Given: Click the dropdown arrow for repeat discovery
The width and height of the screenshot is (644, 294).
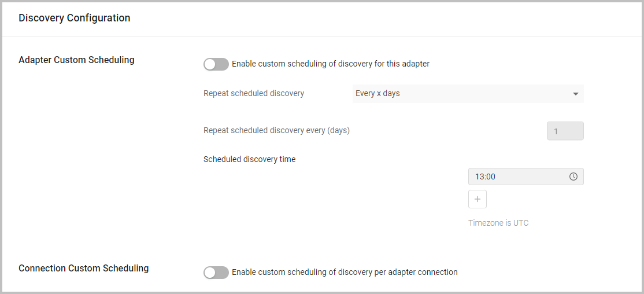Looking at the screenshot, I should pos(575,94).
